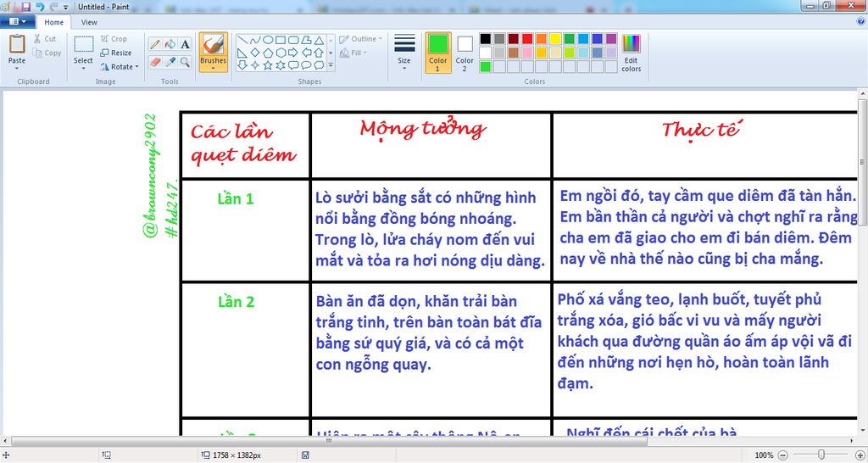Choose the Polygon shape

pos(305,40)
